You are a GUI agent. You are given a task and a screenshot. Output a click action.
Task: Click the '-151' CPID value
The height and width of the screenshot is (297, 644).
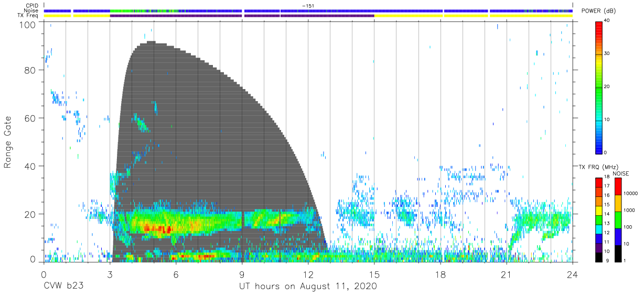pyautogui.click(x=308, y=5)
